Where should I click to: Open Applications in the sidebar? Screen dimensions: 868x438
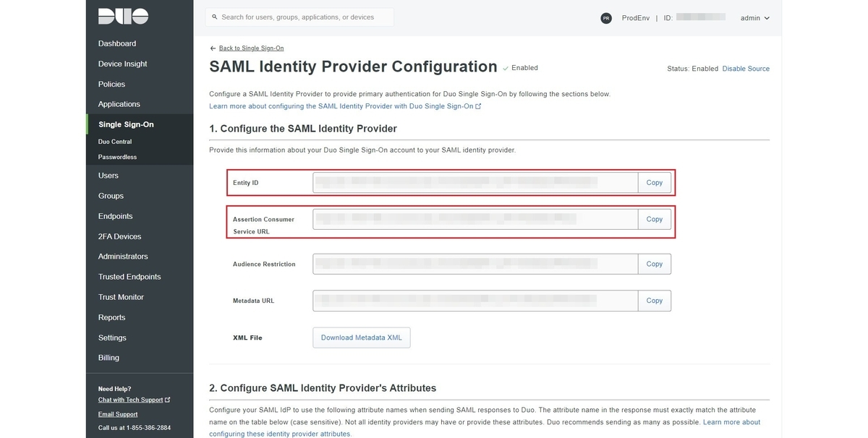click(x=119, y=104)
